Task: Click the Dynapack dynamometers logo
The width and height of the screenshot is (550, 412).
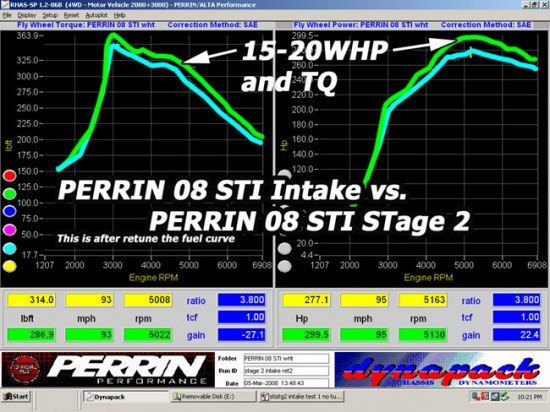Action: click(441, 370)
